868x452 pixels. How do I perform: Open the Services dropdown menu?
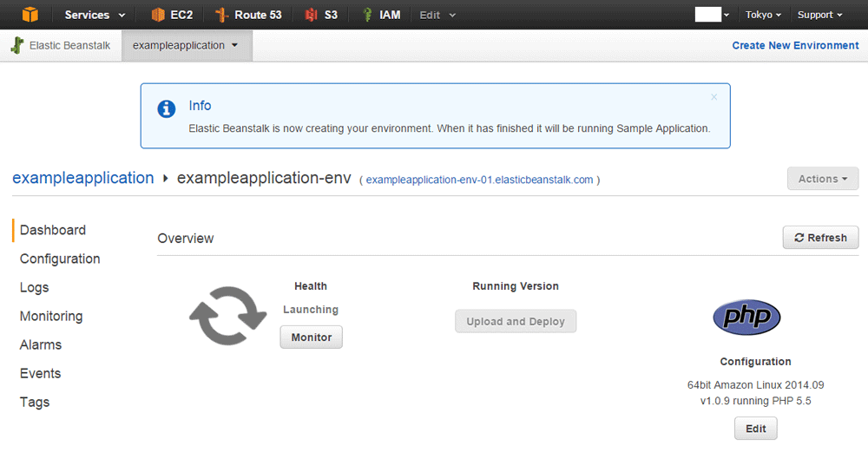point(95,15)
